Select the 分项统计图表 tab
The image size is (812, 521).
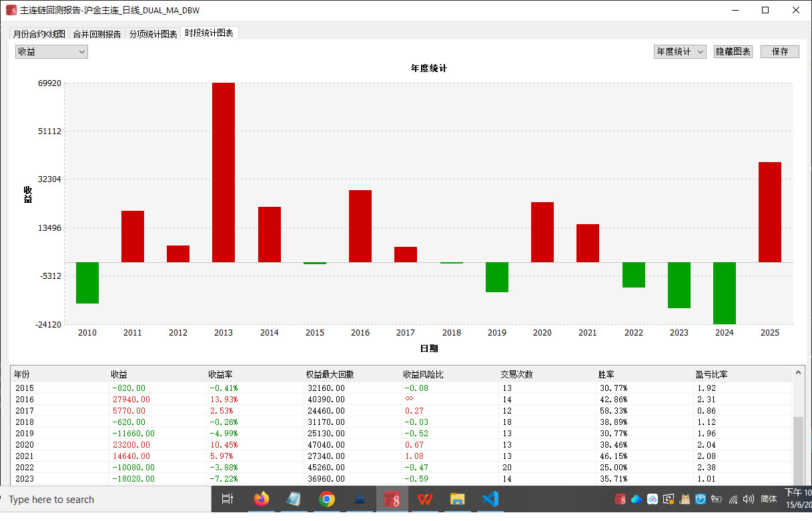coord(153,33)
